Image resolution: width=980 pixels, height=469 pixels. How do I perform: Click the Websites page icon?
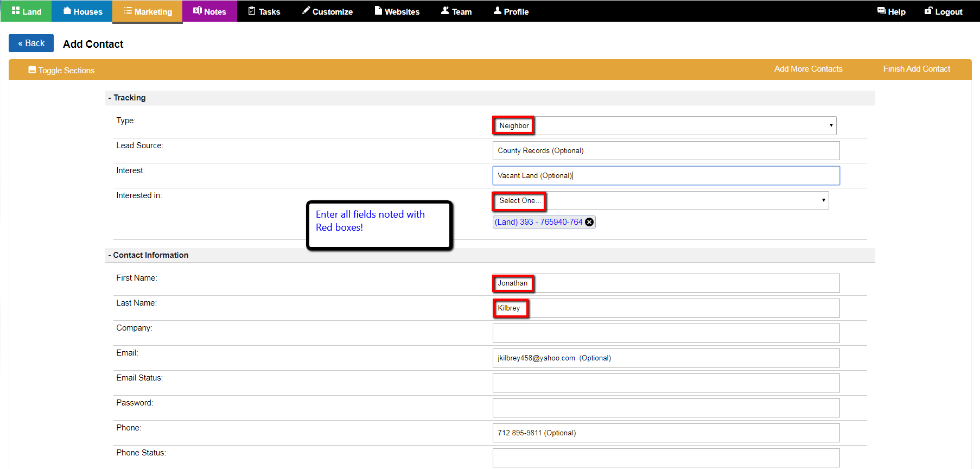point(378,10)
